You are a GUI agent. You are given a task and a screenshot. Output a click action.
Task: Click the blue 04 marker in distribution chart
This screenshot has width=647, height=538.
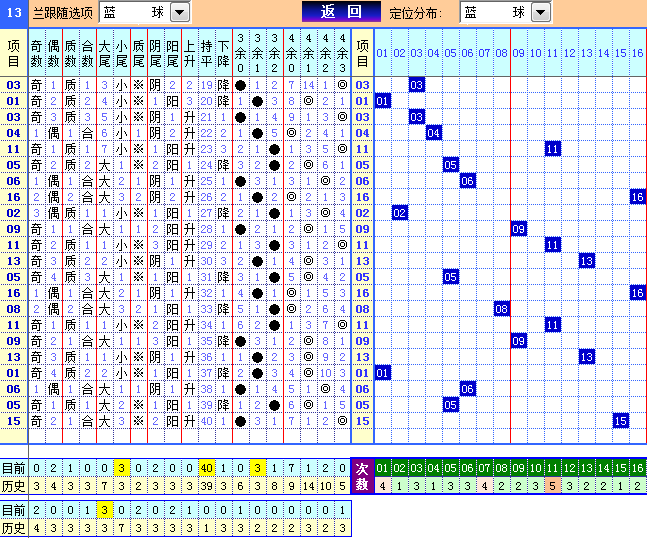(x=434, y=133)
